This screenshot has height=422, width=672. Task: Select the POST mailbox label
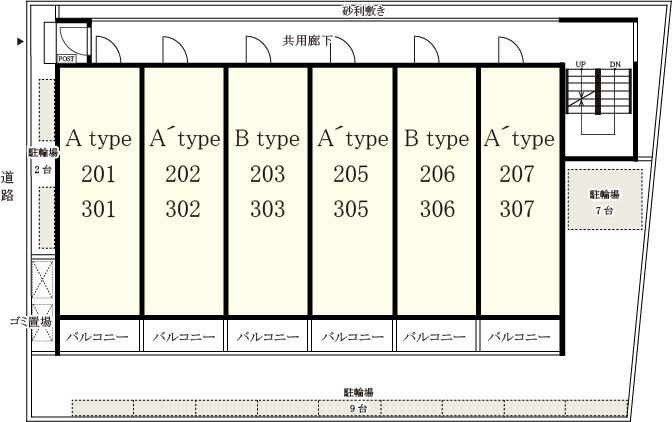click(x=66, y=59)
